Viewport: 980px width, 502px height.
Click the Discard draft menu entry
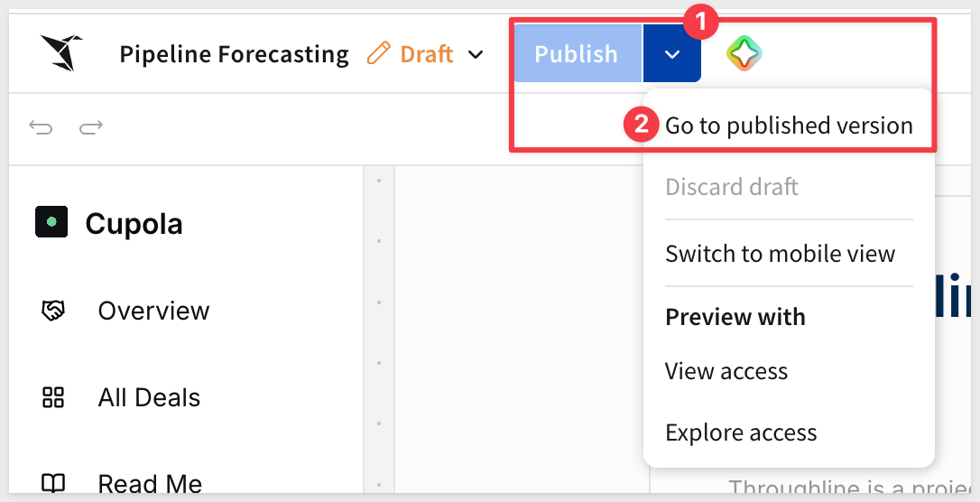pos(732,187)
